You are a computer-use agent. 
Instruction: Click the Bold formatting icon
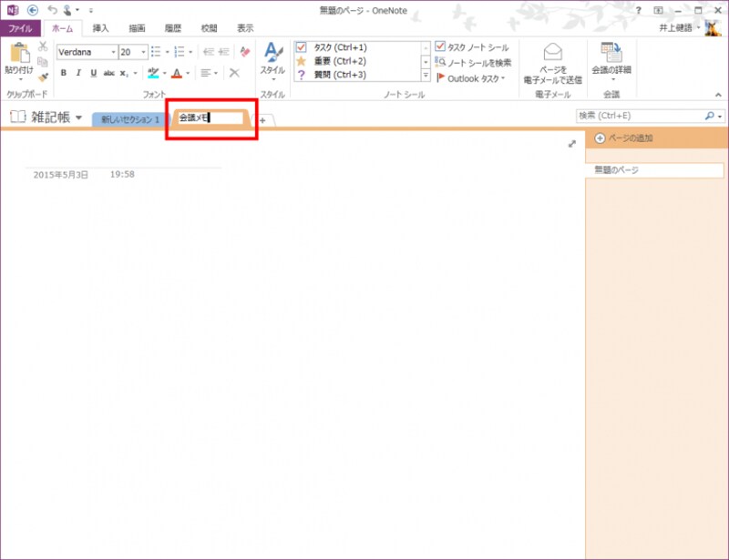click(64, 73)
